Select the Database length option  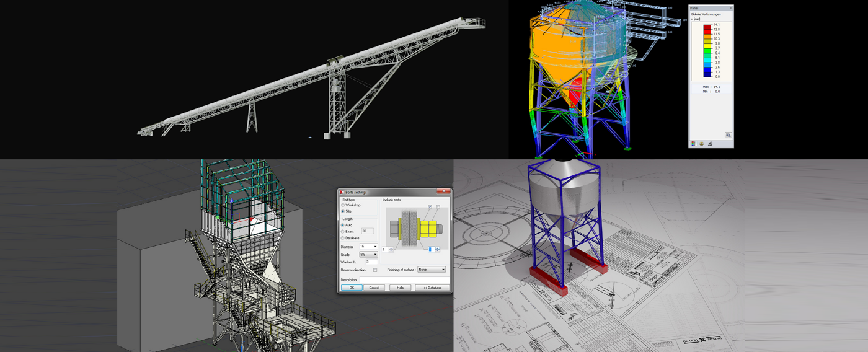click(343, 238)
